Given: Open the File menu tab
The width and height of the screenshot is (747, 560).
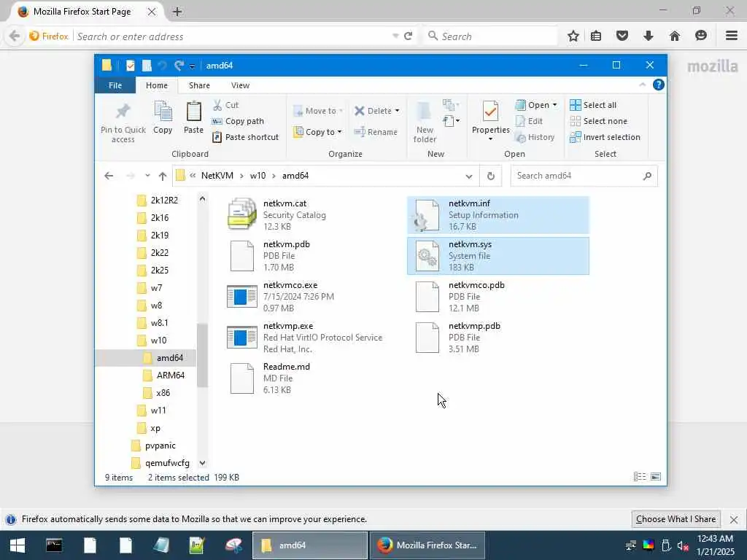Looking at the screenshot, I should [x=115, y=85].
